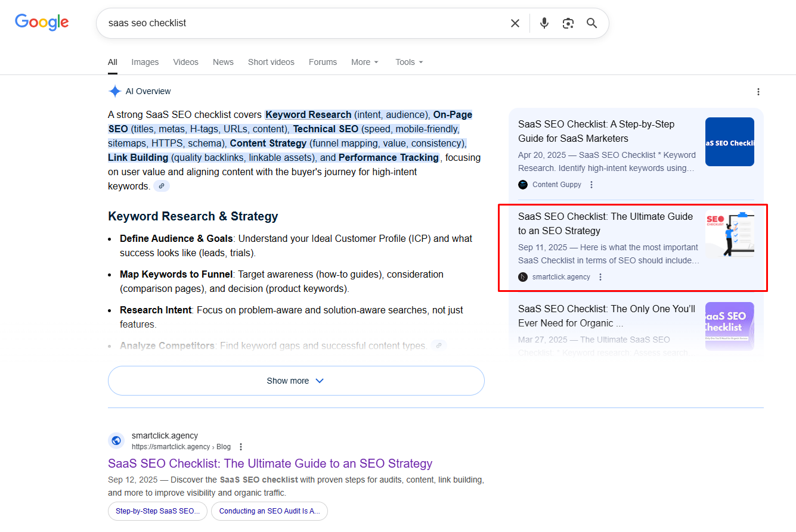This screenshot has width=796, height=532.
Task: Expand the More dropdown
Action: pos(365,62)
